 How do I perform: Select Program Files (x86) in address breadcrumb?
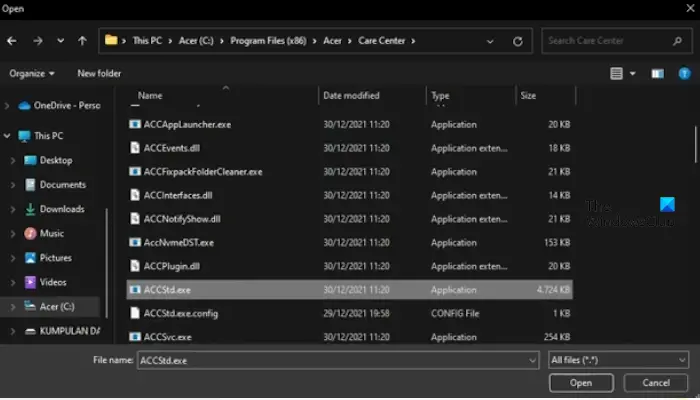(268, 41)
